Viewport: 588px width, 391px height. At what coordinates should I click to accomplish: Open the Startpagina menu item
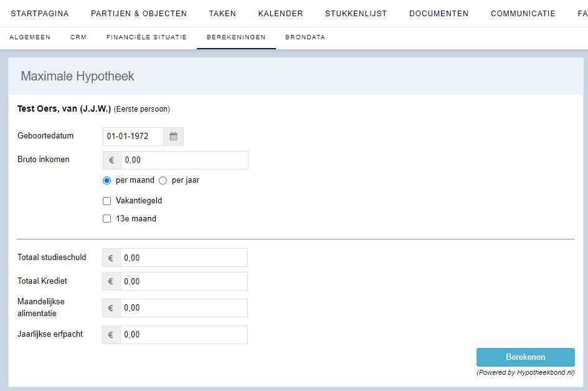[40, 14]
